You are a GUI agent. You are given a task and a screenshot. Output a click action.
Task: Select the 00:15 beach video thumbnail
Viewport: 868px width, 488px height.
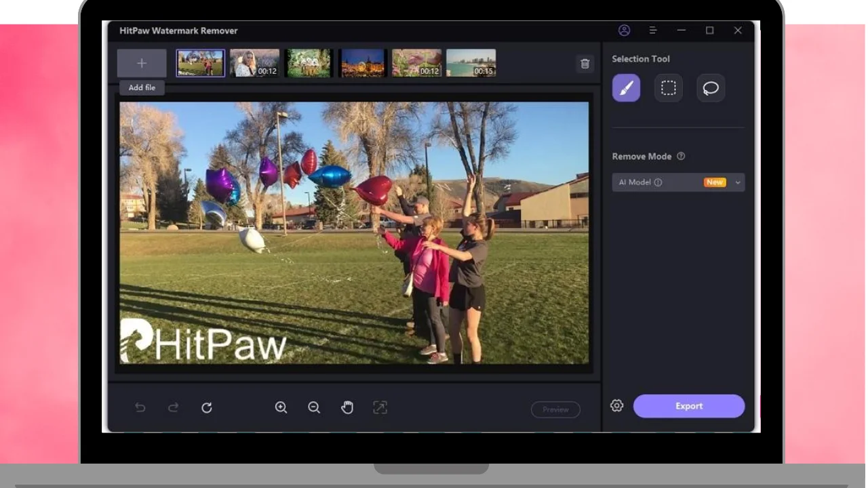pyautogui.click(x=471, y=63)
